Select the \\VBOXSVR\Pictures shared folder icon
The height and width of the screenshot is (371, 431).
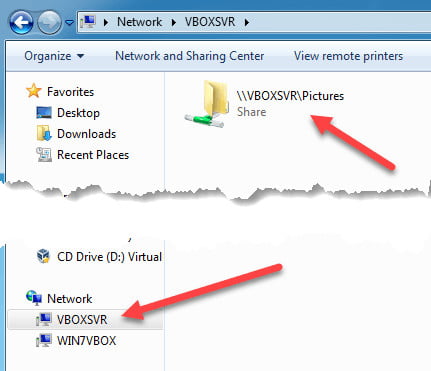pyautogui.click(x=207, y=104)
